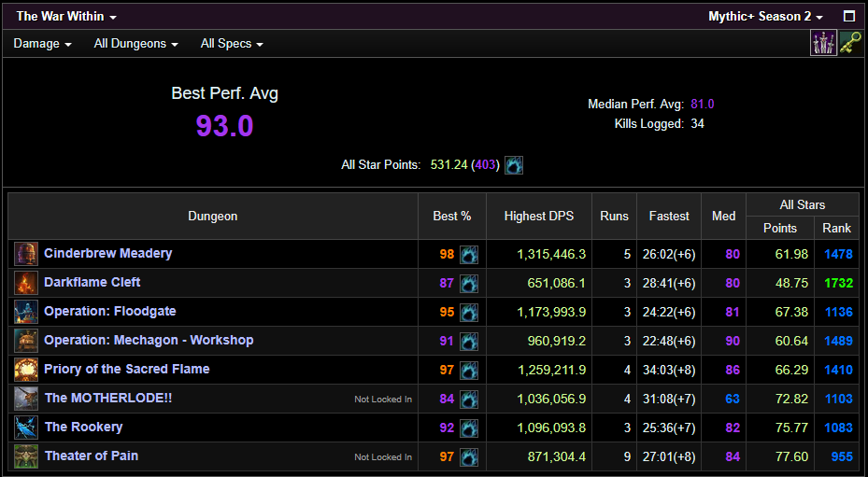Click Best % 95 for Operation: Floodgate
This screenshot has height=477, width=868.
pyautogui.click(x=447, y=312)
